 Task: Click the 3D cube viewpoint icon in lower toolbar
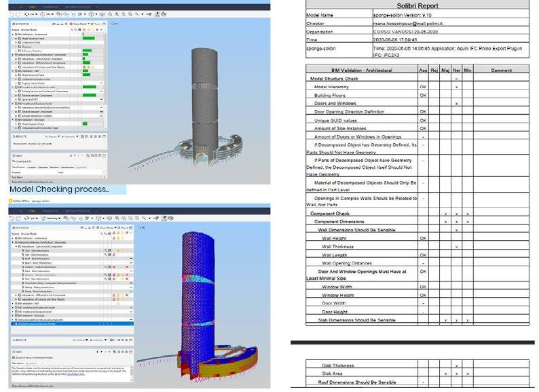point(98,218)
